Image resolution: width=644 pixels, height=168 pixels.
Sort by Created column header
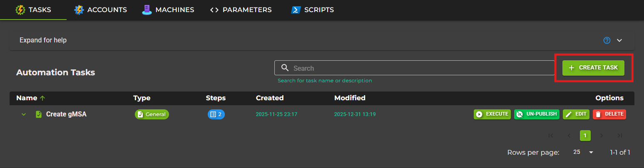[270, 98]
